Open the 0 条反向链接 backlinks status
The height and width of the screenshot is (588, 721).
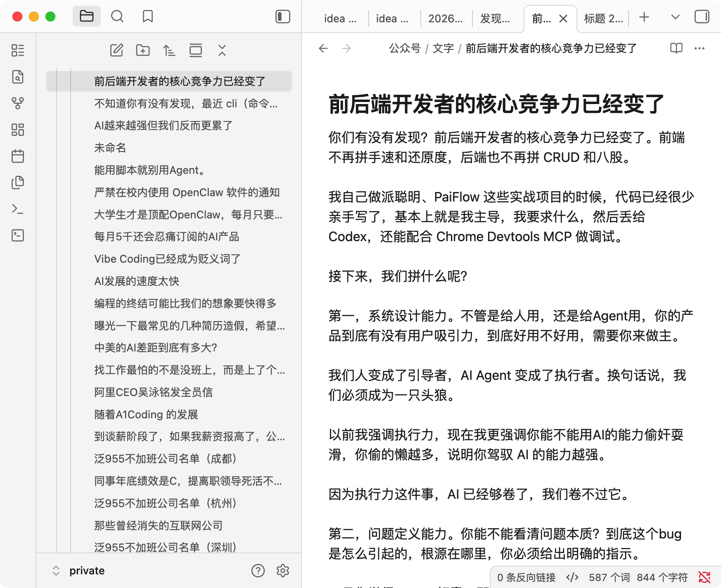click(x=526, y=577)
